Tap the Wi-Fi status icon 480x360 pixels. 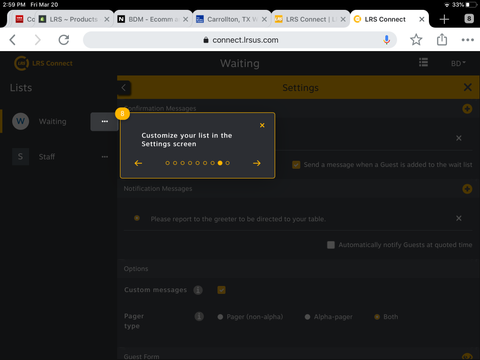click(x=447, y=5)
